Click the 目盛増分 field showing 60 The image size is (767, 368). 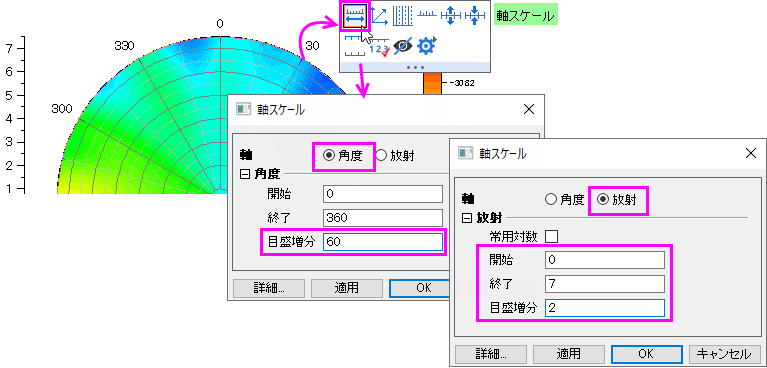click(383, 241)
